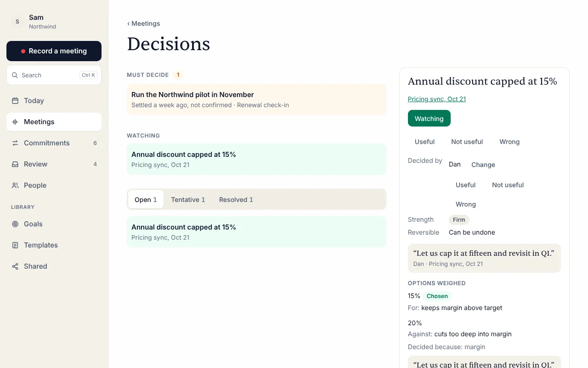Screen dimensions: 588x368
Task: Click the Chosen badge beside 15%
Action: pos(437,296)
